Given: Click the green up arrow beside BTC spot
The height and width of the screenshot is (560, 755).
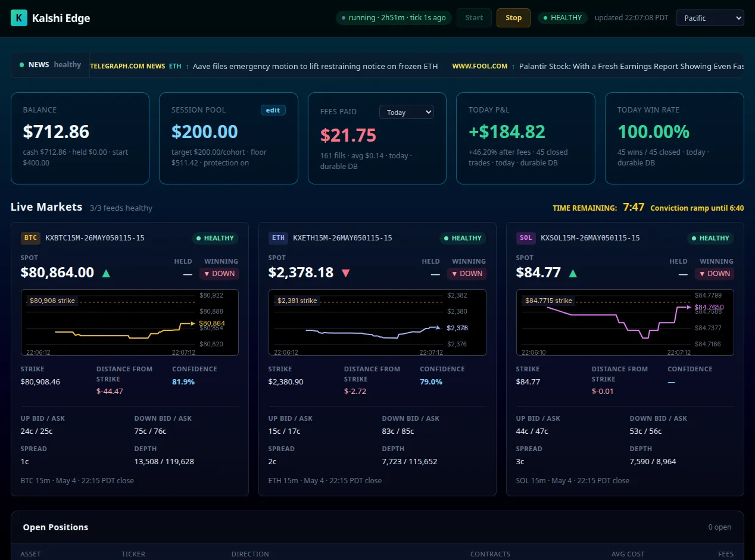Looking at the screenshot, I should coord(106,273).
